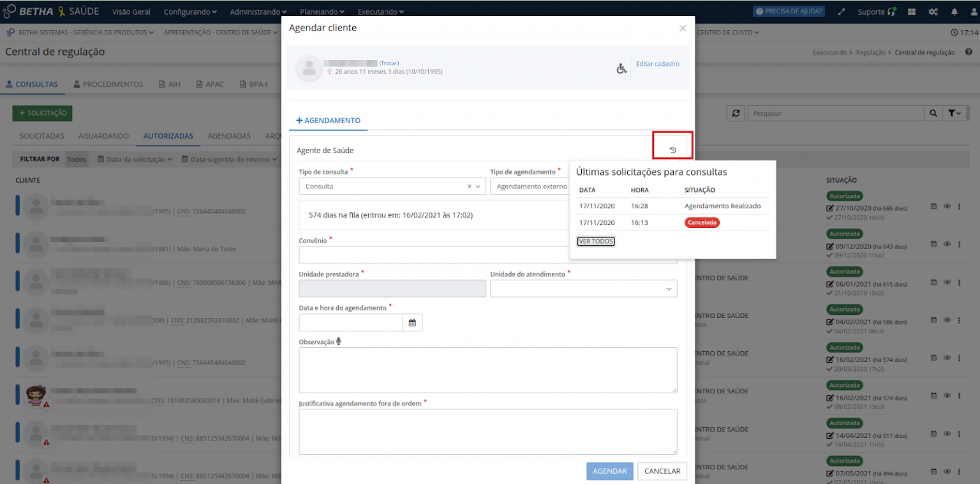
Task: Switch to Consultas tab
Action: point(31,84)
